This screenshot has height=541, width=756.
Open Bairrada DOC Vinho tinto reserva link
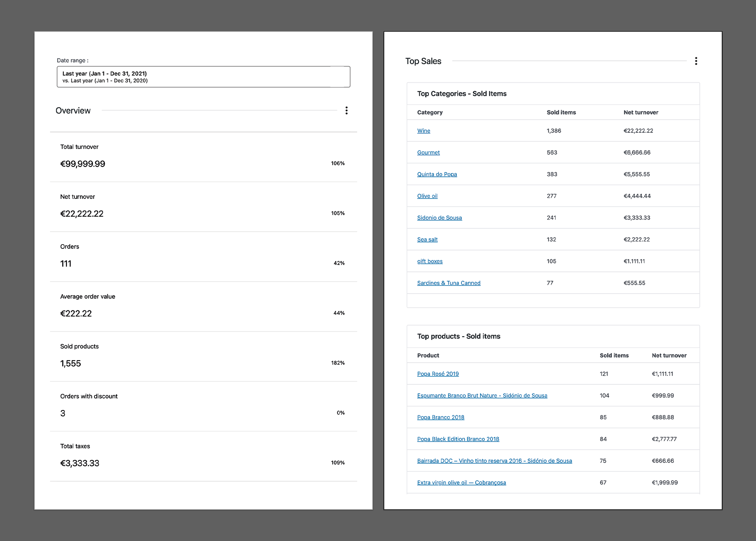point(495,461)
